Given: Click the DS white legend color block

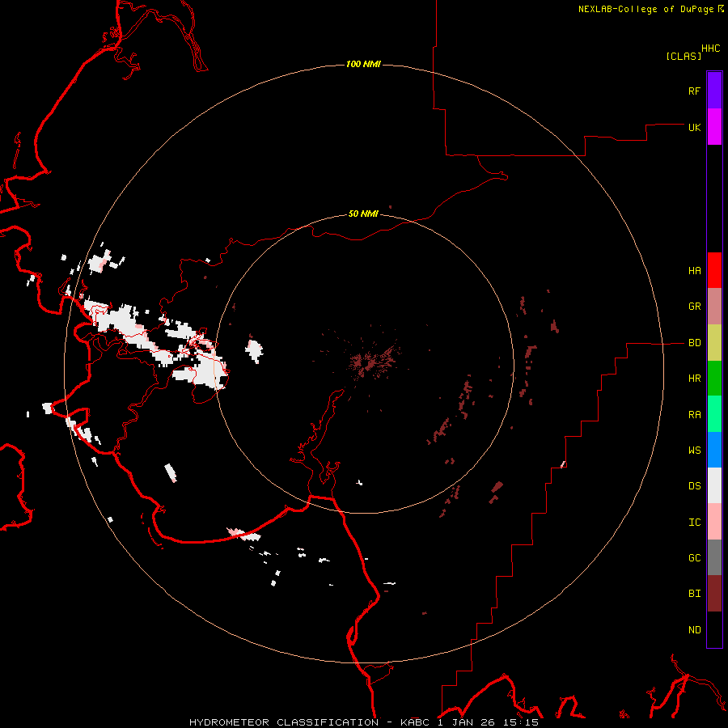Looking at the screenshot, I should pos(714,485).
